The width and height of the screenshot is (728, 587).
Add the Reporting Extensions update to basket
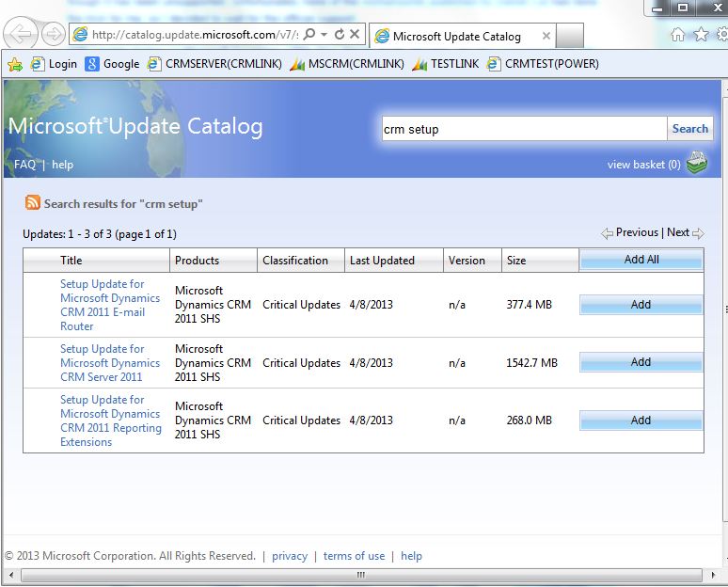coord(641,420)
